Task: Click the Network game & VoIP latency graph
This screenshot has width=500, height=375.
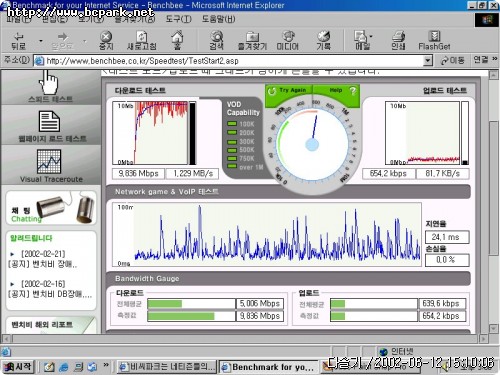Action: [x=267, y=234]
